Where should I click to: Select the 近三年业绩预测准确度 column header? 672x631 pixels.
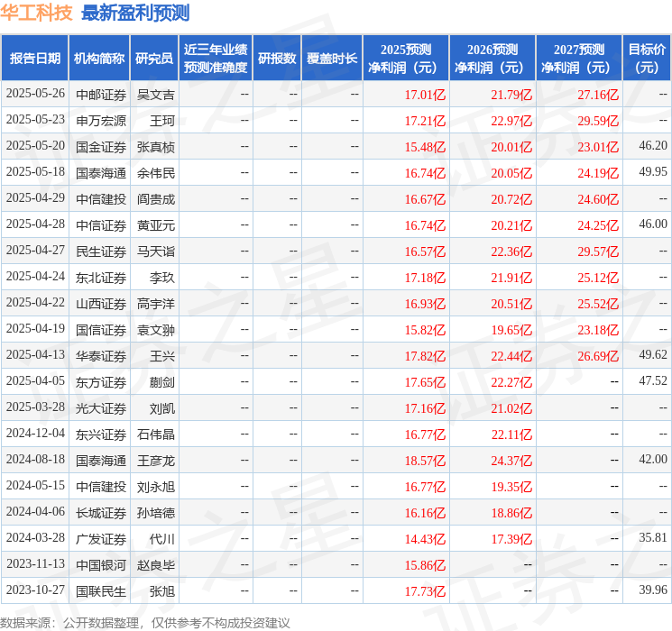(x=215, y=58)
